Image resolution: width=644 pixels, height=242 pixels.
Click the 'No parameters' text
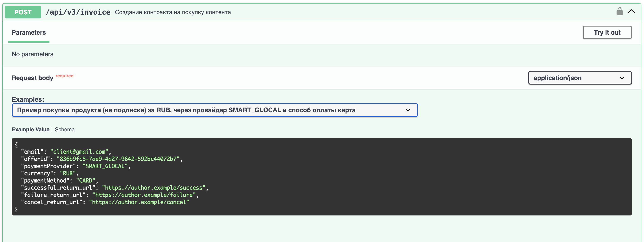coord(32,54)
